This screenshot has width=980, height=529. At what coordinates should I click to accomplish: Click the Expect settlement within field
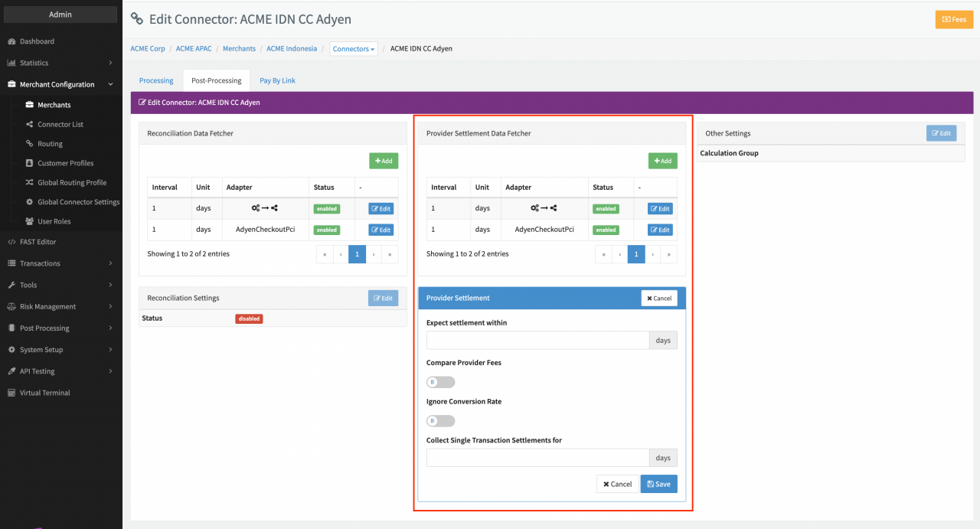537,341
